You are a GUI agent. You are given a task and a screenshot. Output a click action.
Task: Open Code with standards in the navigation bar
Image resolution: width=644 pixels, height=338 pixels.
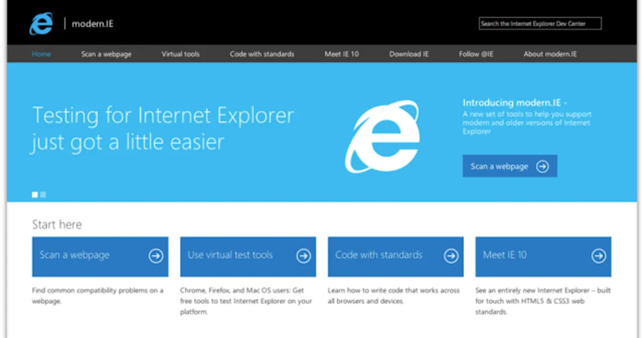pyautogui.click(x=262, y=54)
